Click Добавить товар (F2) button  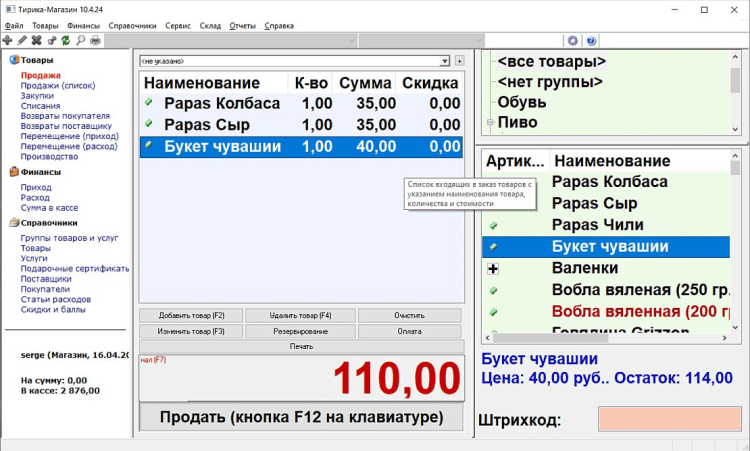[x=191, y=315]
